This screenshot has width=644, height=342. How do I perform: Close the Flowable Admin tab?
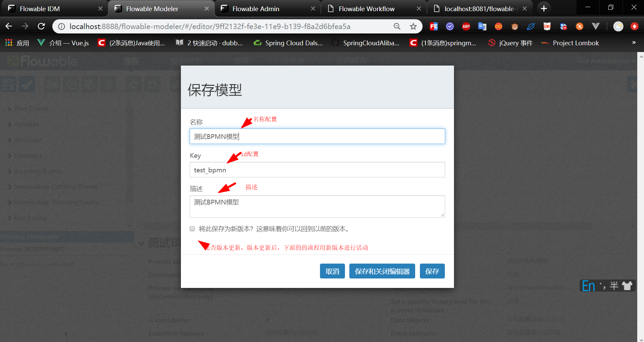(313, 9)
